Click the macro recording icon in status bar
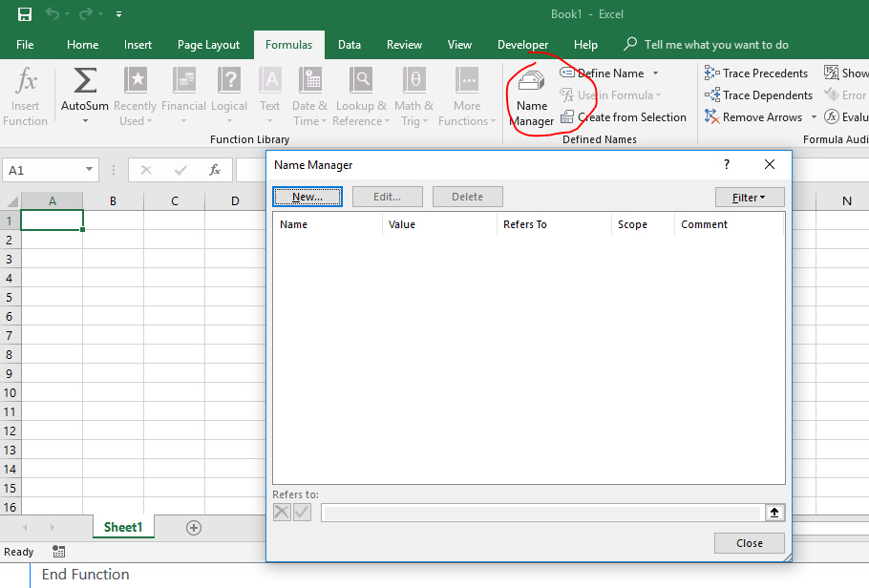Viewport: 869px width, 588px height. click(x=59, y=552)
